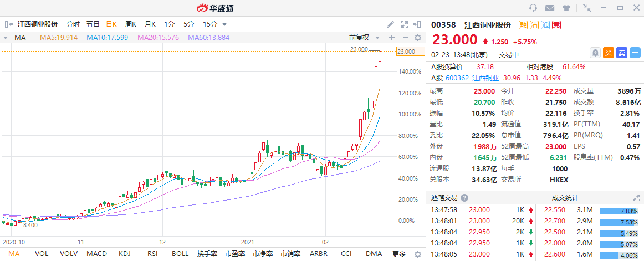The image size is (644, 261).
Task: Open customer service headset icon
Action: click(x=534, y=8)
